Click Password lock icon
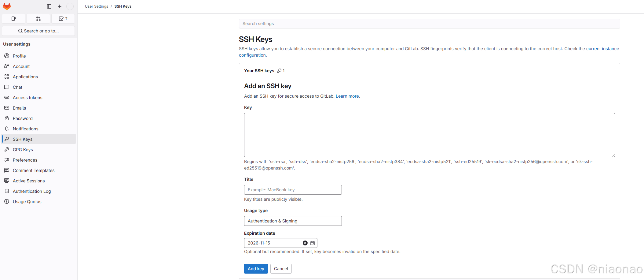Viewport: 644px width, 280px height. point(7,118)
